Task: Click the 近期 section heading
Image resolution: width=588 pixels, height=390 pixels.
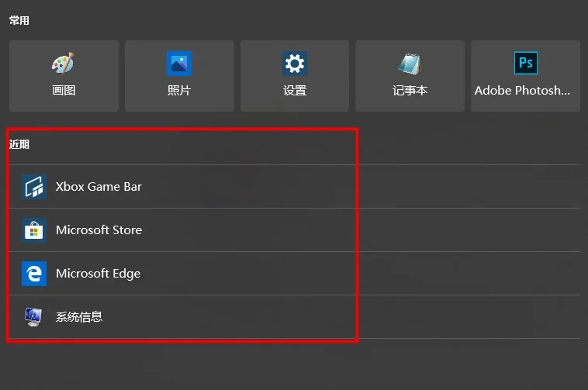Action: click(19, 144)
